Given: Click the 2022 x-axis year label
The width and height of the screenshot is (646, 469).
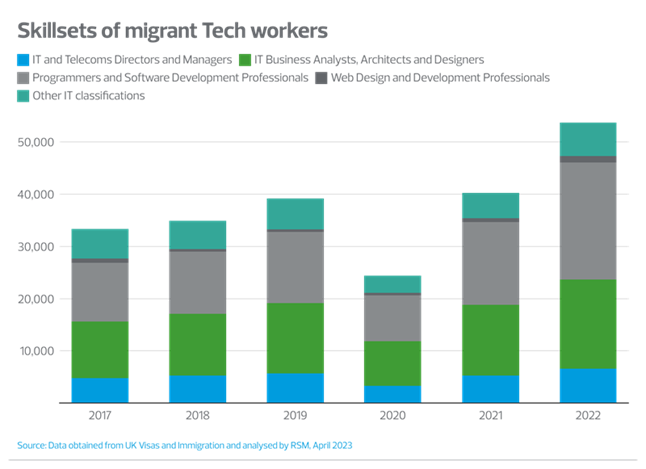Looking at the screenshot, I should point(587,413).
